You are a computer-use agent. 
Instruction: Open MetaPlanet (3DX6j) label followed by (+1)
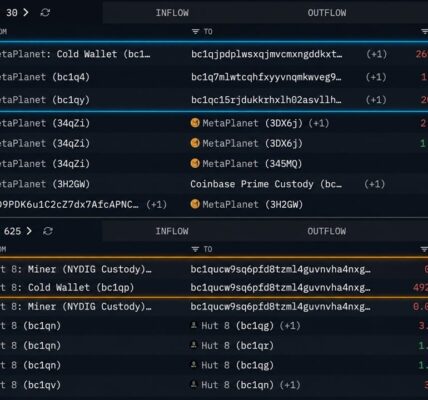coord(252,123)
